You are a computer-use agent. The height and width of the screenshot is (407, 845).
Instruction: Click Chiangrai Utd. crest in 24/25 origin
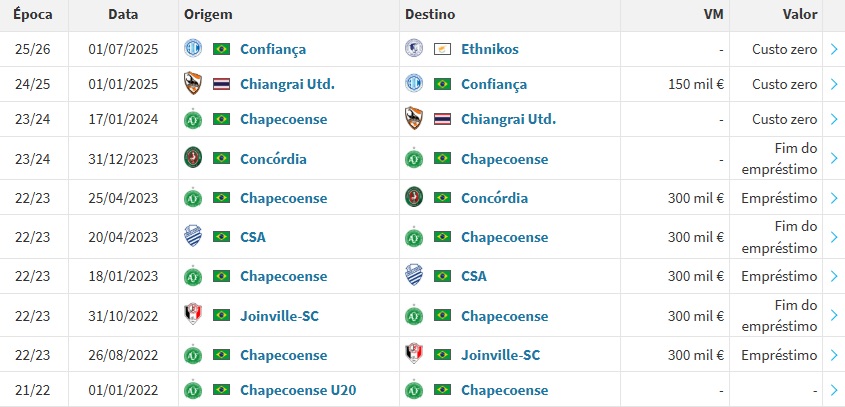193,84
